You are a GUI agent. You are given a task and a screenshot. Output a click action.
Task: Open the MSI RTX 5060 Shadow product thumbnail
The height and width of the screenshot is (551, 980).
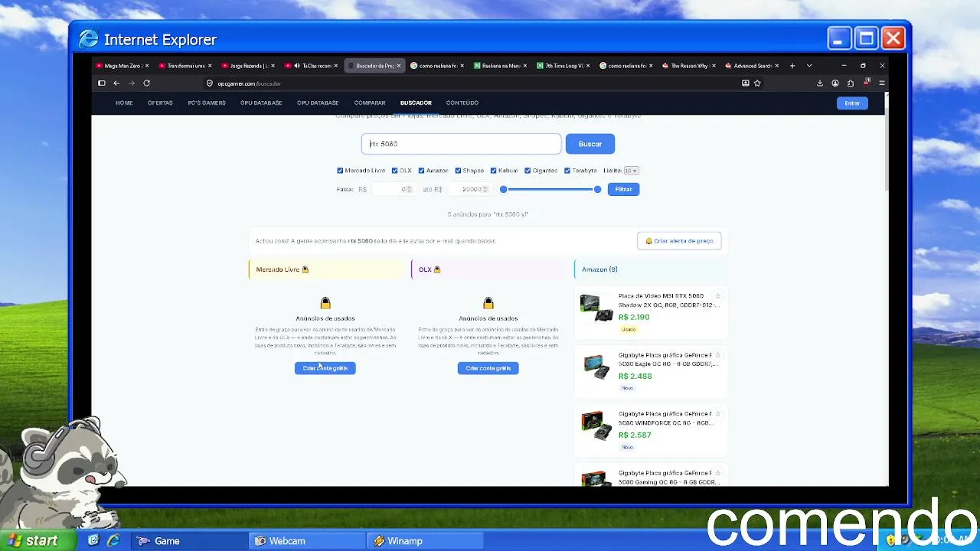click(x=596, y=306)
